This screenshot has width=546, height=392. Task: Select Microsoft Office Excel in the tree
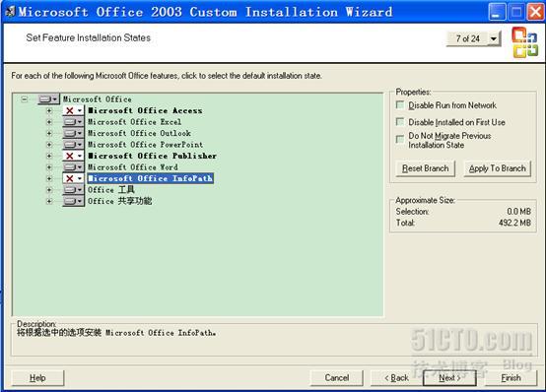point(134,122)
